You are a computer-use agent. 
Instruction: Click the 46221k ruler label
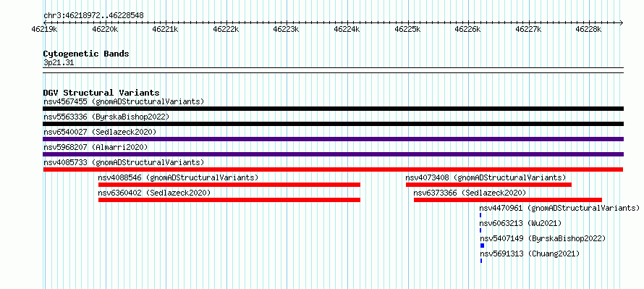(165, 29)
